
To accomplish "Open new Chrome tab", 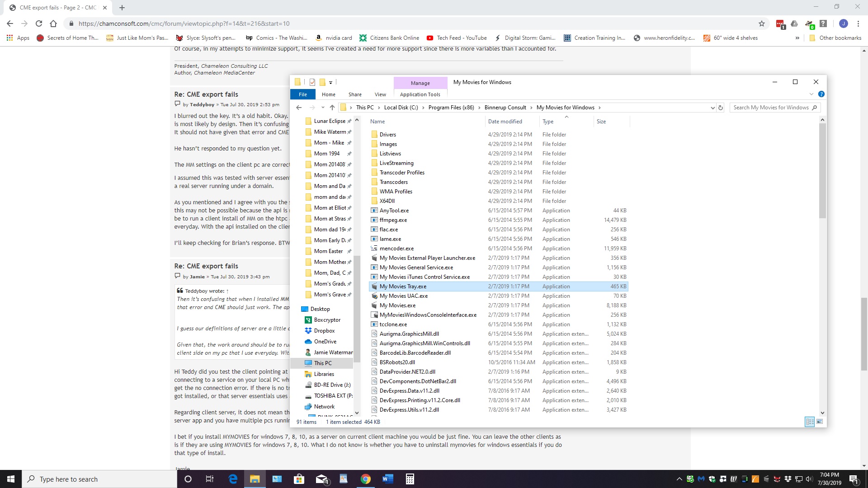I will click(122, 8).
